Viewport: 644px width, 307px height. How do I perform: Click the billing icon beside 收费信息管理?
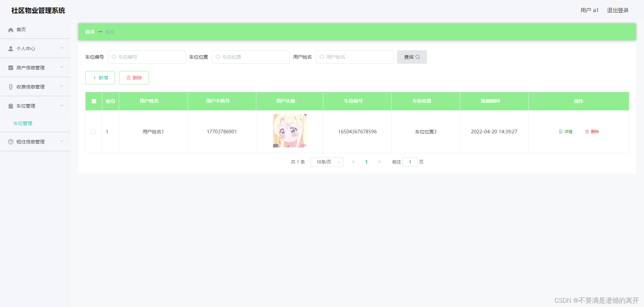10,86
